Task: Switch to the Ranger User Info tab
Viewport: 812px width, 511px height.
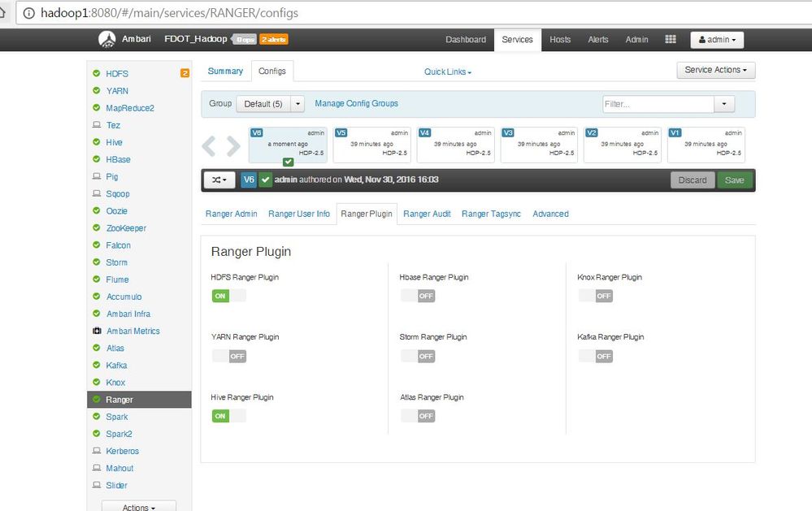Action: click(x=299, y=214)
